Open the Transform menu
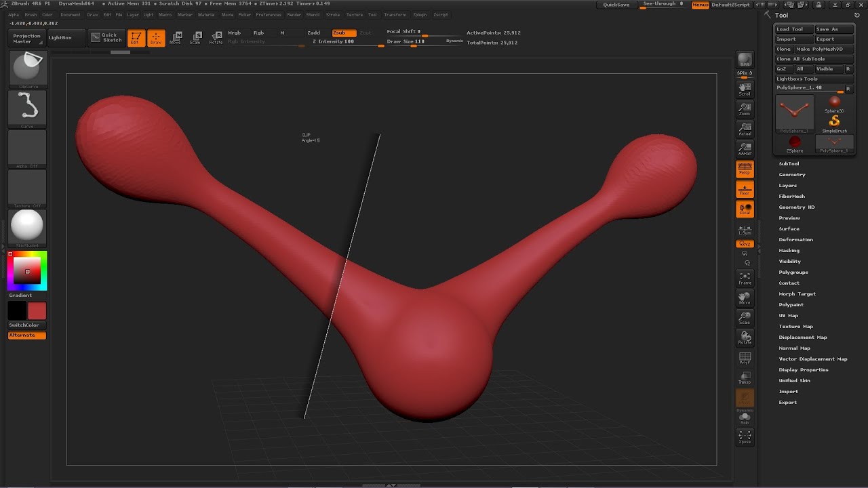 [395, 14]
